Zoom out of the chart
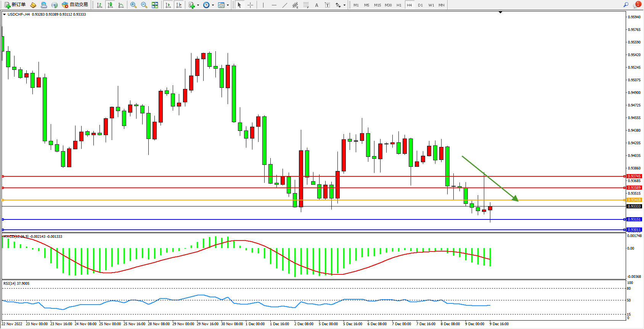Viewport: 644px width, 329px height. point(144,5)
